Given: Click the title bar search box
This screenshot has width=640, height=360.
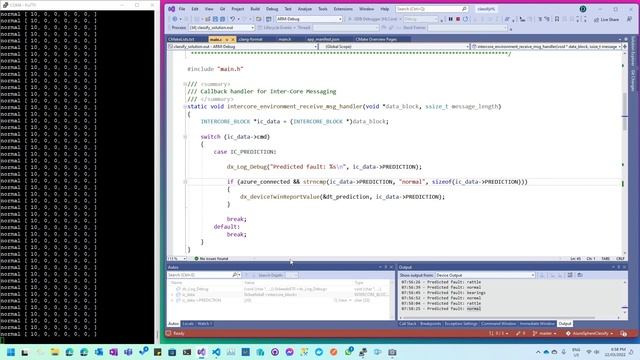Looking at the screenshot, I should coord(431,9).
